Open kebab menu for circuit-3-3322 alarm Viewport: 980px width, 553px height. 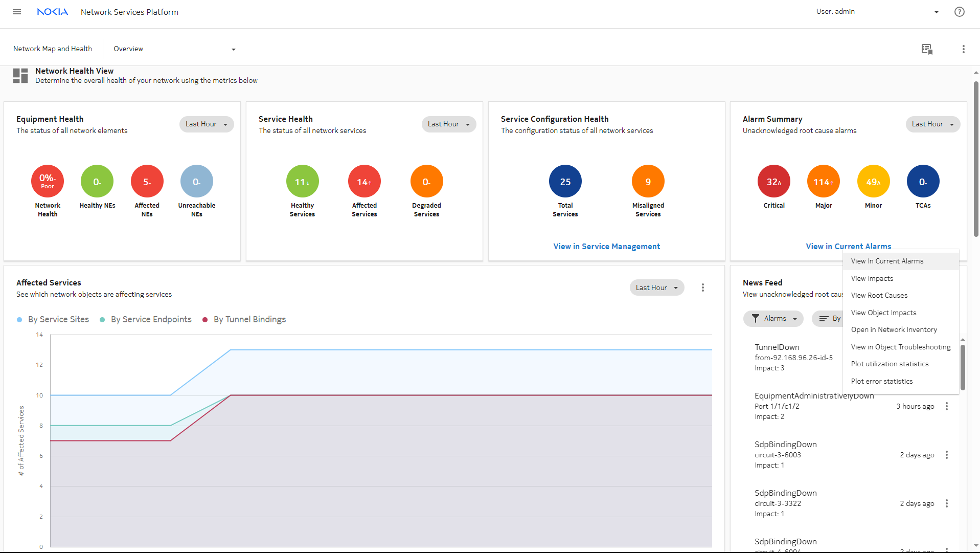946,503
